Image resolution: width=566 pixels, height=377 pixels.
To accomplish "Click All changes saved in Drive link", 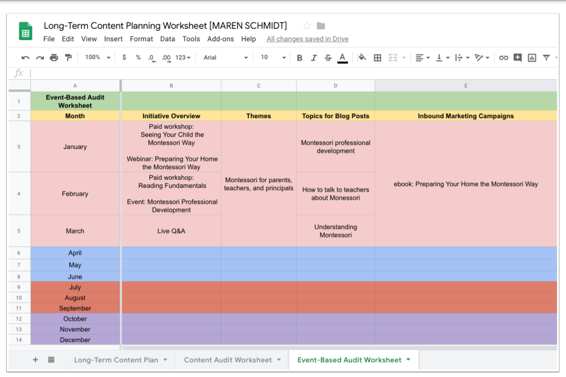I will click(308, 39).
